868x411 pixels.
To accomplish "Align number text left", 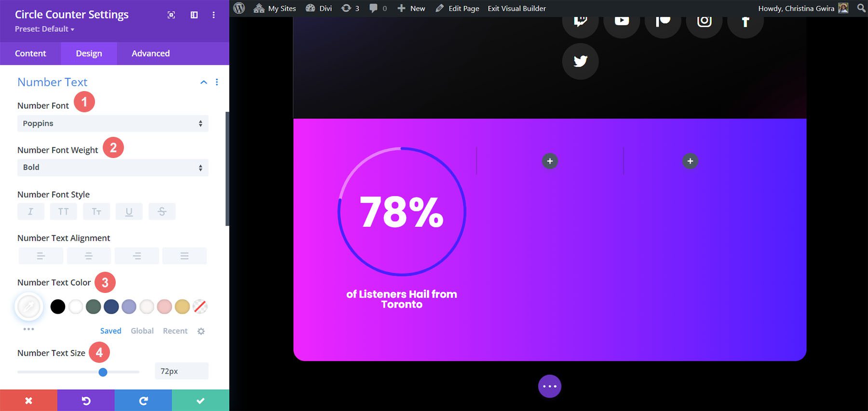I will pyautogui.click(x=41, y=256).
